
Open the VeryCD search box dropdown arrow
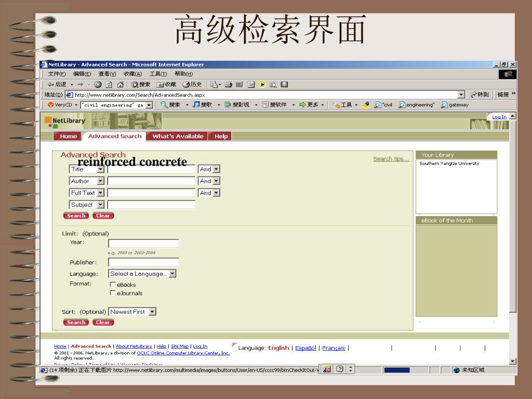(x=149, y=105)
